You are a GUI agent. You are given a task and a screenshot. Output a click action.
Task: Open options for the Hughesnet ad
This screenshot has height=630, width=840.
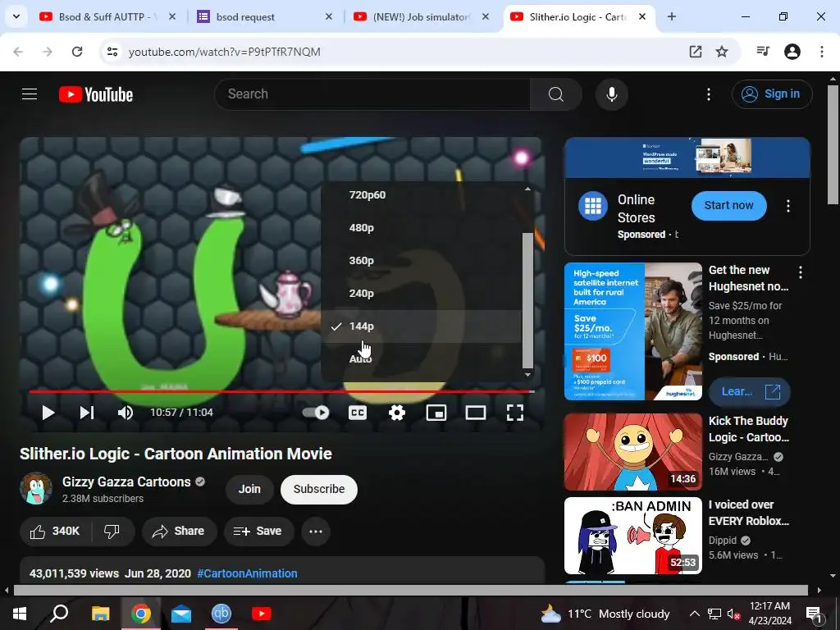click(x=801, y=272)
